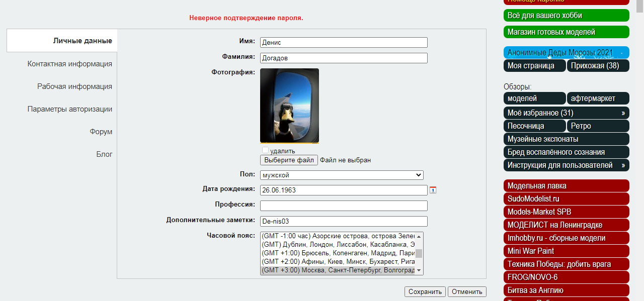Expand 'Моё избранное (31)' menu arrow
The width and height of the screenshot is (644, 301).
(623, 113)
